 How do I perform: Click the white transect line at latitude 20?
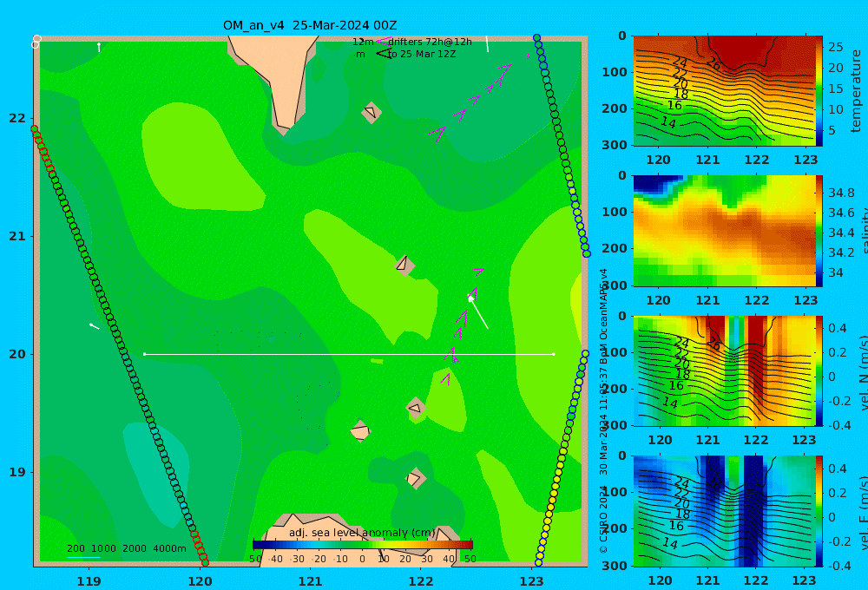click(x=349, y=354)
